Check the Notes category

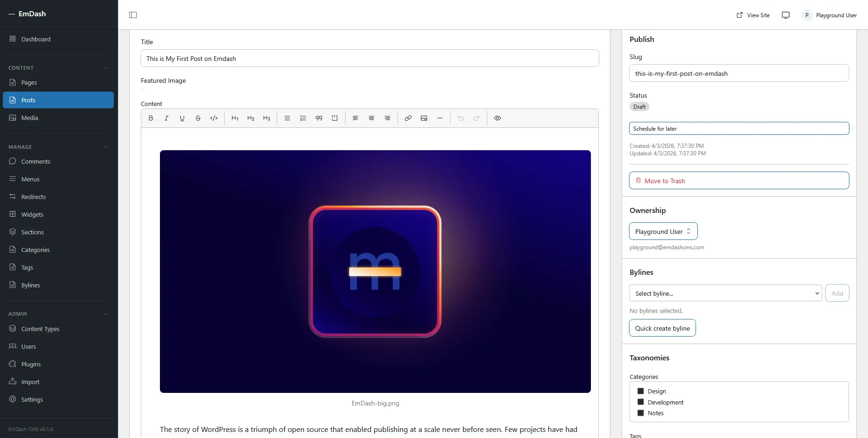[x=640, y=413]
